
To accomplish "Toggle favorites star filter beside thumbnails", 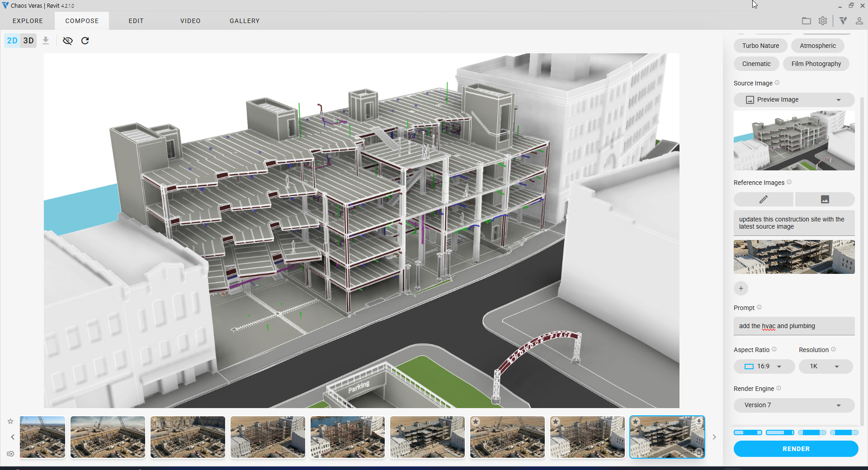I will coord(10,421).
